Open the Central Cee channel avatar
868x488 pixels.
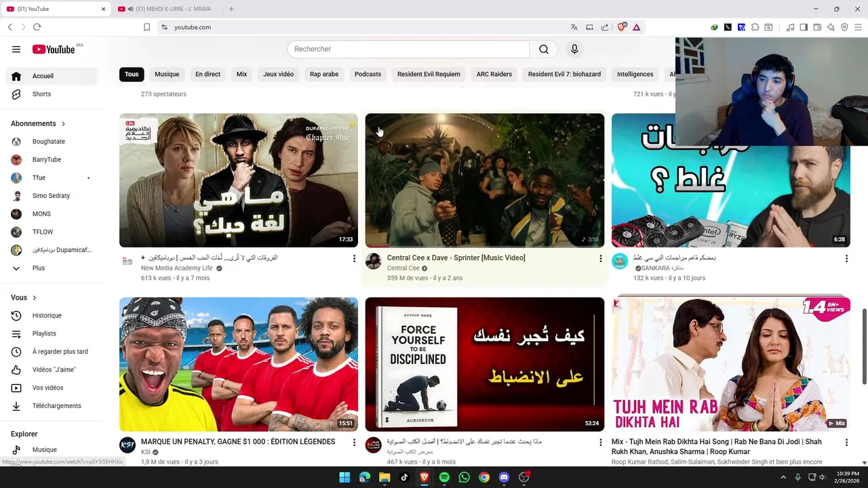(x=374, y=261)
